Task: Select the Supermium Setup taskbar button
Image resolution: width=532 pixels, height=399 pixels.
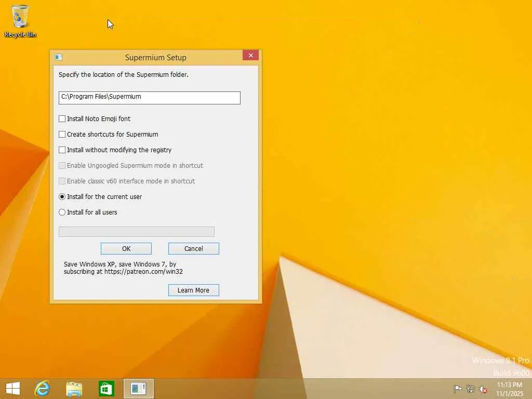Action: tap(138, 389)
